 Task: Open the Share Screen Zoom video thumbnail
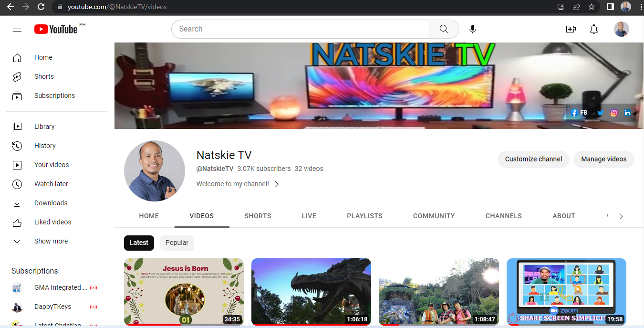tap(566, 292)
